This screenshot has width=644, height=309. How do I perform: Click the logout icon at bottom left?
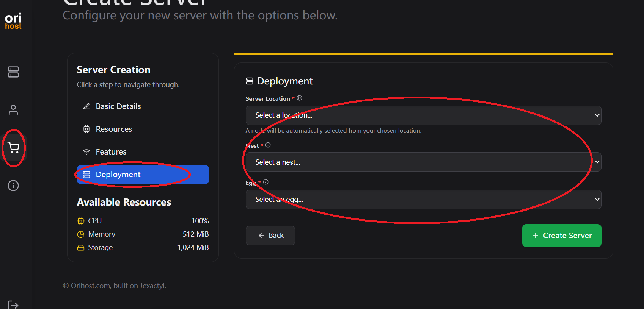point(13,304)
